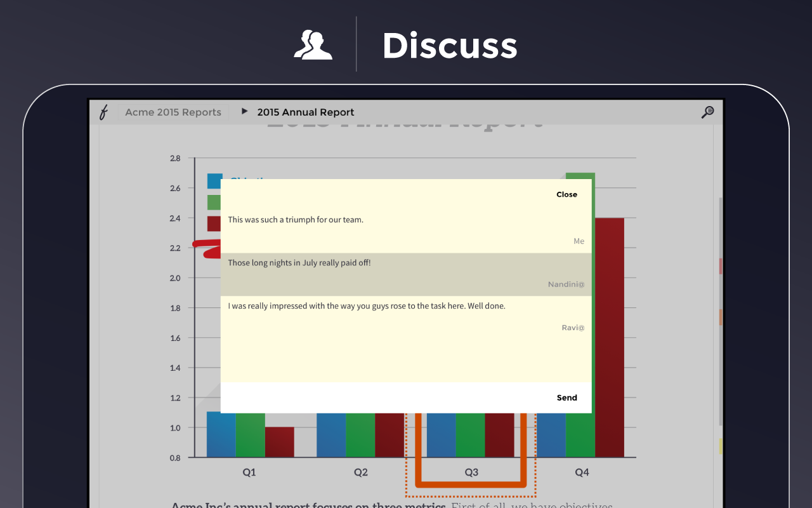812x508 pixels.
Task: Click the f logo icon in the reader toolbar
Action: point(103,112)
